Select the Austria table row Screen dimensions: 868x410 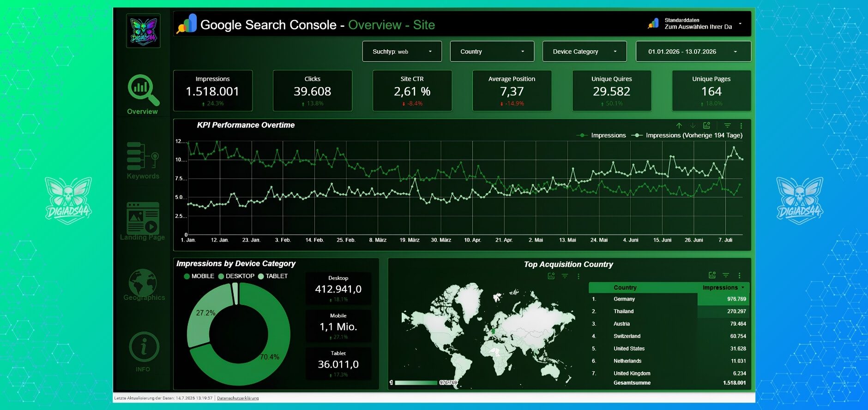(669, 324)
